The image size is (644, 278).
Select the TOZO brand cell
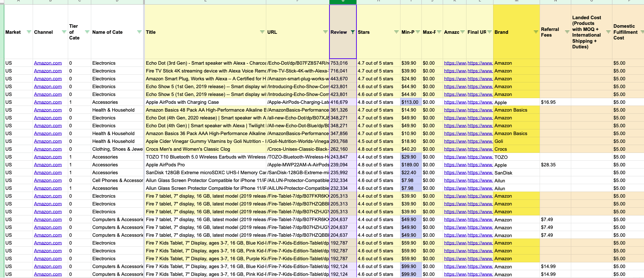coord(517,157)
